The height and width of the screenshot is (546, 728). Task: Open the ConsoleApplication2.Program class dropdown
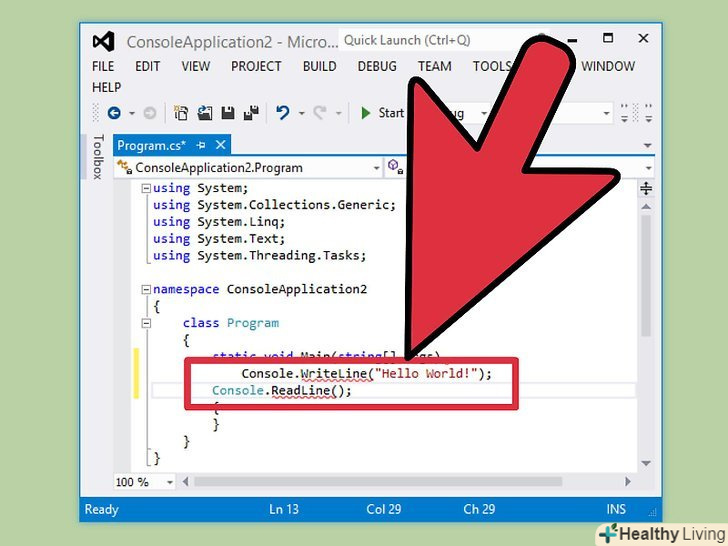click(x=377, y=168)
